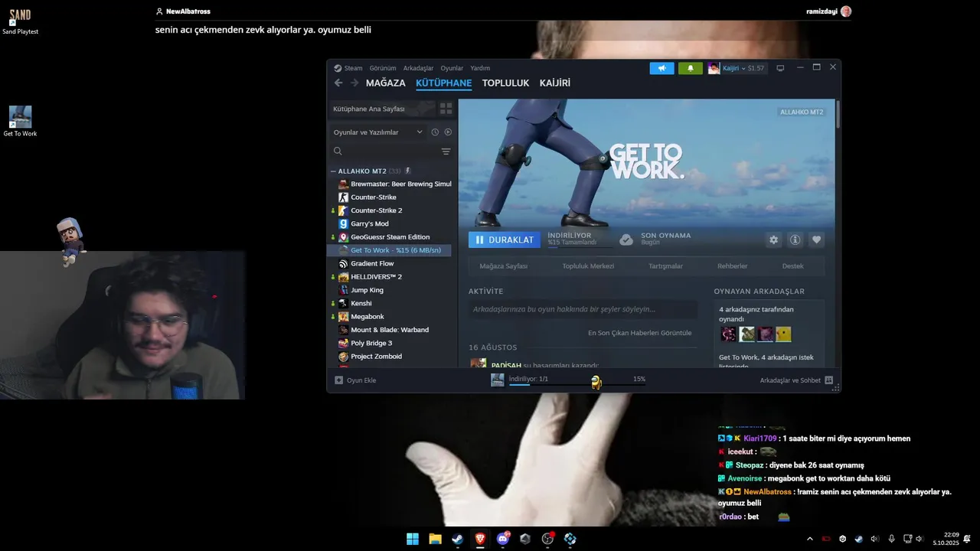Image resolution: width=980 pixels, height=551 pixels.
Task: Open Destek link
Action: coord(792,266)
